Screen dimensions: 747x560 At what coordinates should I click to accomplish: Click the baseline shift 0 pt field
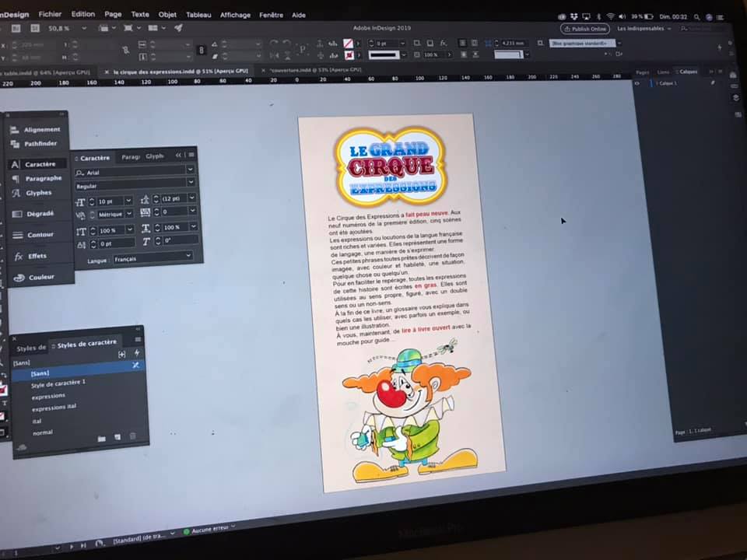(116, 243)
